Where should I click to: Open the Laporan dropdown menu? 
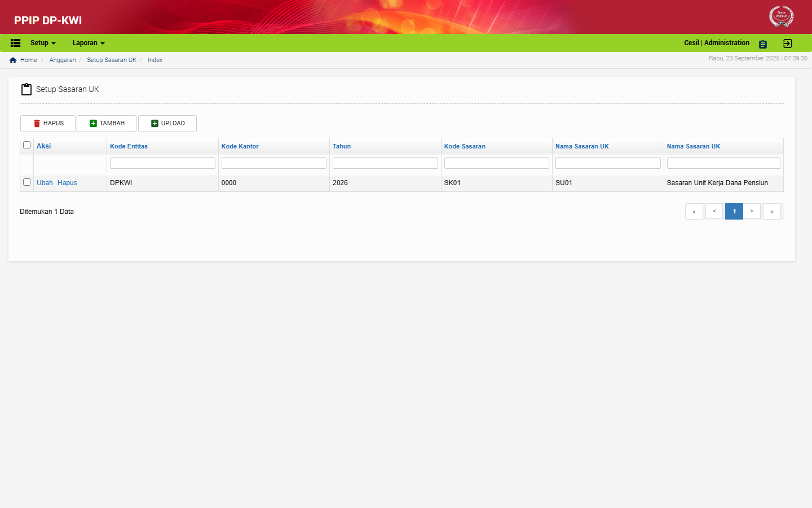point(89,43)
